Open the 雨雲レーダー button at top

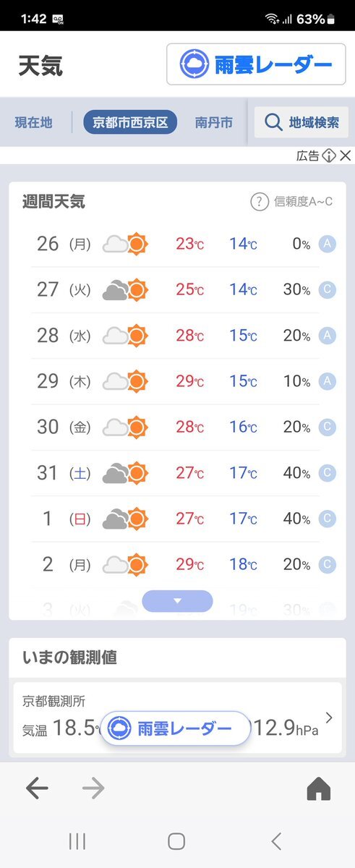tap(255, 64)
